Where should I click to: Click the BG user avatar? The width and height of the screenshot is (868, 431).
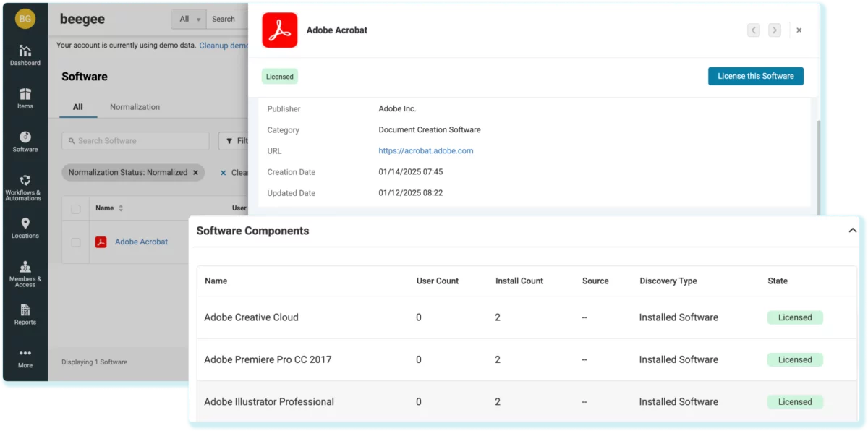(x=25, y=19)
